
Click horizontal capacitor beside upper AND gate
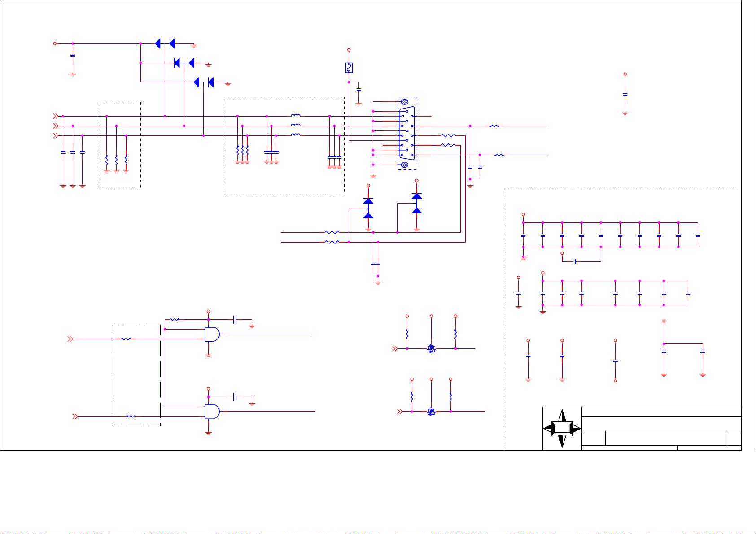pos(235,319)
